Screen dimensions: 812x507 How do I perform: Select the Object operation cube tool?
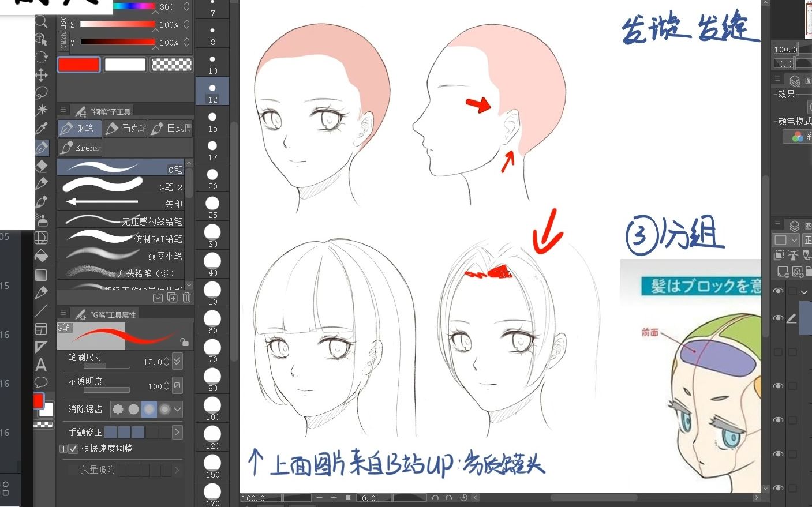(41, 39)
